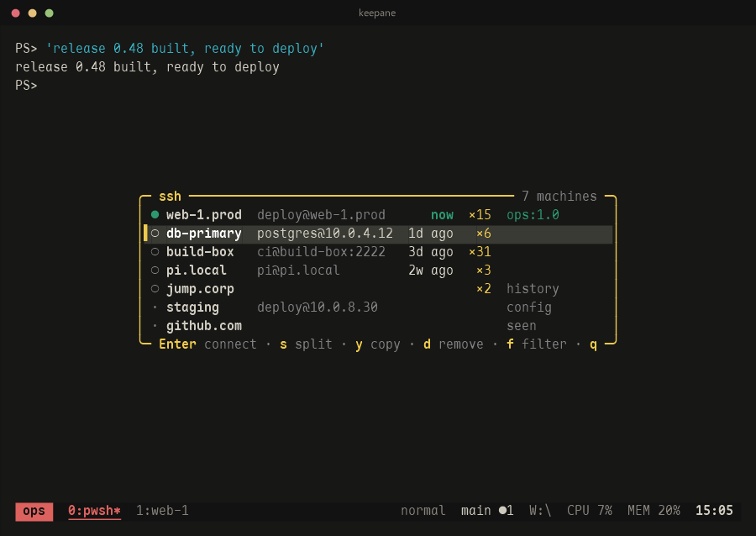The height and width of the screenshot is (536, 756).
Task: Click the green connected dot for web-1.prod
Action: click(x=155, y=215)
